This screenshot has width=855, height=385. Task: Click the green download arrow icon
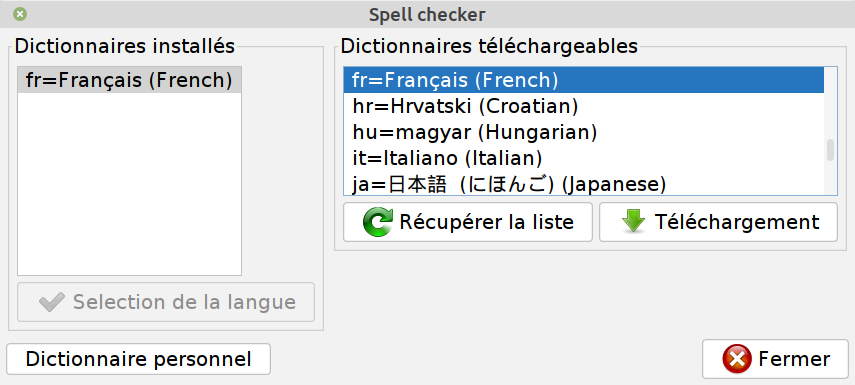(x=633, y=222)
